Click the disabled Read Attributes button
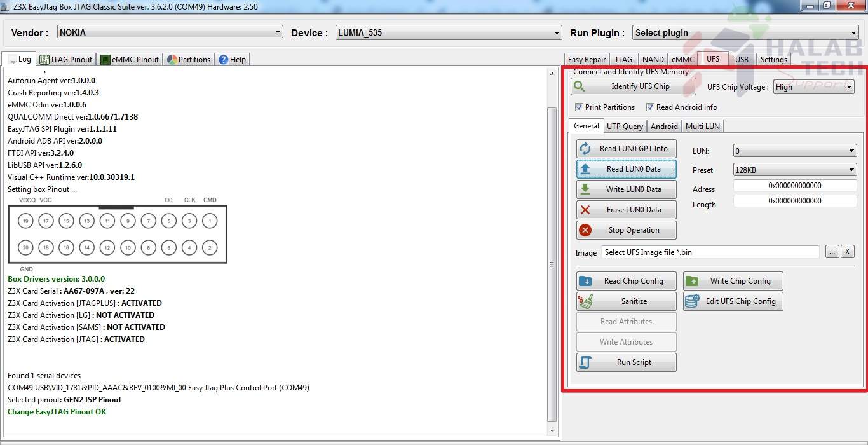 point(627,322)
